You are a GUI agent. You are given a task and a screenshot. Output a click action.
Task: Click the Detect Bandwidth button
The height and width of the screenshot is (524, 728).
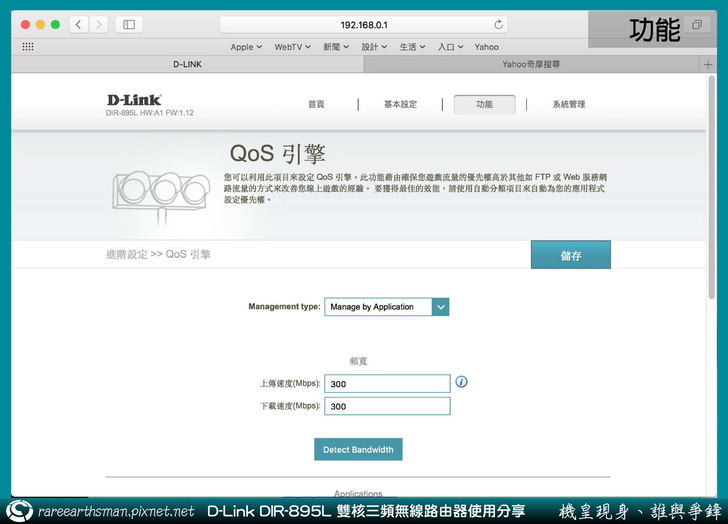(x=358, y=449)
